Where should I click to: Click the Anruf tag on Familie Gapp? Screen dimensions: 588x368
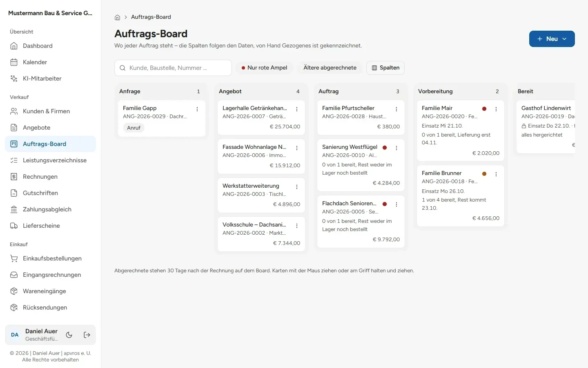[134, 128]
